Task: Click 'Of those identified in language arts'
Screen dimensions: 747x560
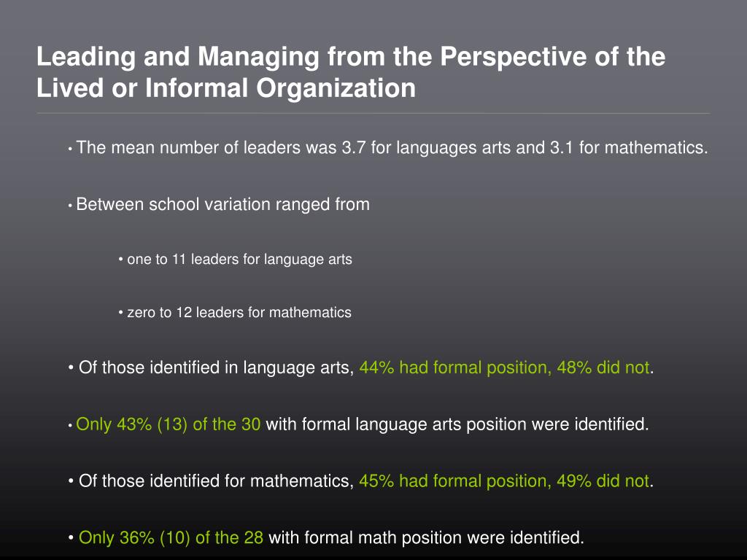Action: [x=216, y=367]
